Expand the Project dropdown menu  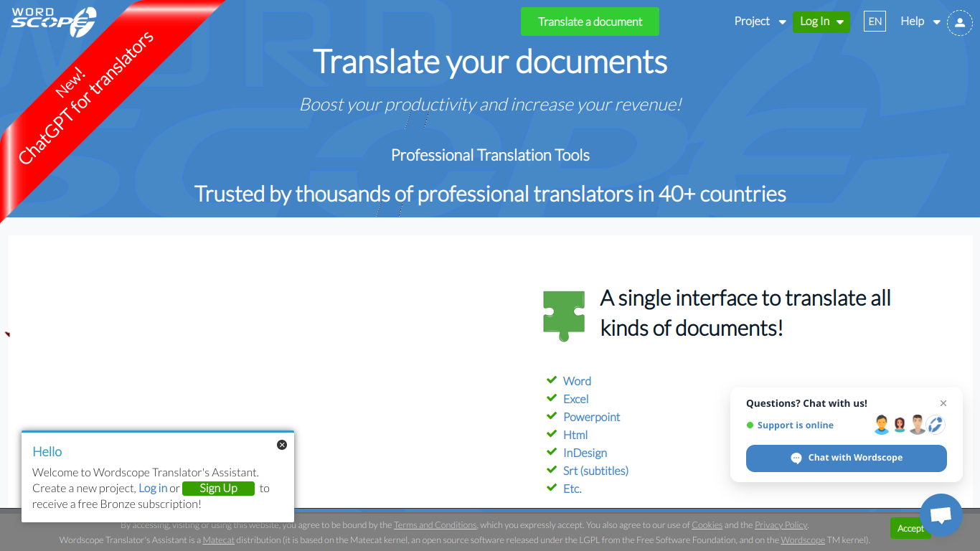760,22
